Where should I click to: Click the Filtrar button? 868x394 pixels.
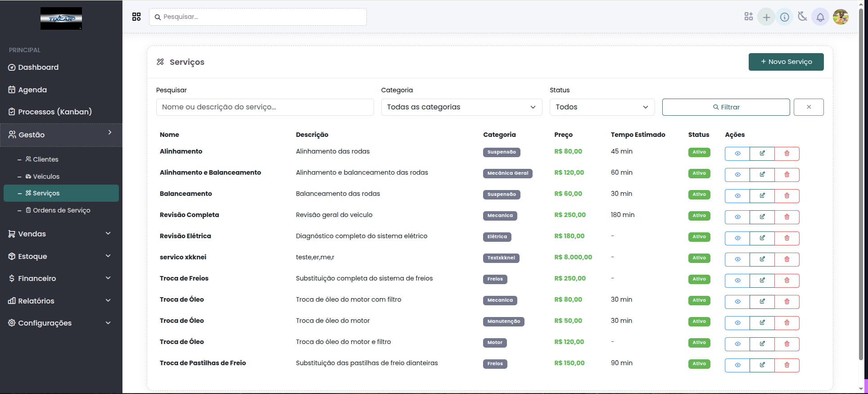[726, 107]
